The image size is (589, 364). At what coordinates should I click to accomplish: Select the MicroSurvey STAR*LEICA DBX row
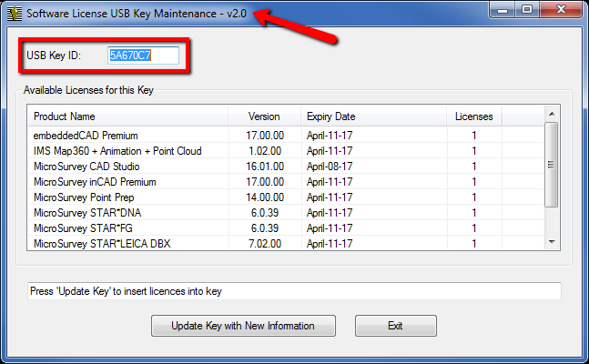click(x=286, y=243)
